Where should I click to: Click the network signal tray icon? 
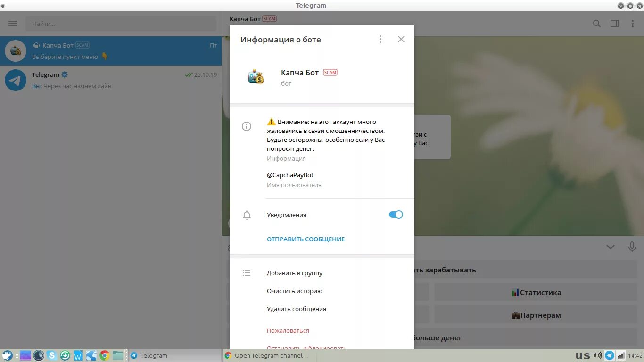click(x=621, y=355)
